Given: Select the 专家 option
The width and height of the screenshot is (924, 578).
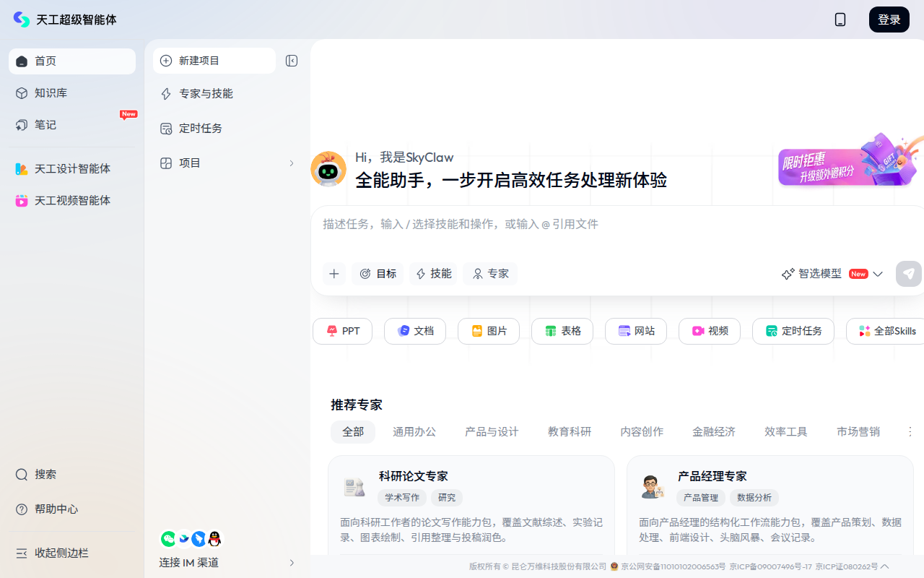Looking at the screenshot, I should [490, 274].
